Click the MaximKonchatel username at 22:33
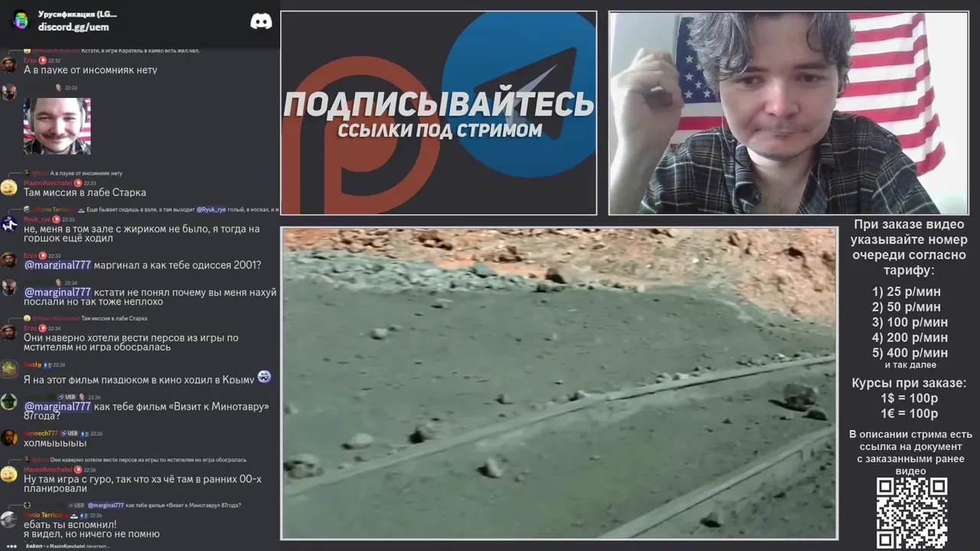 47,183
